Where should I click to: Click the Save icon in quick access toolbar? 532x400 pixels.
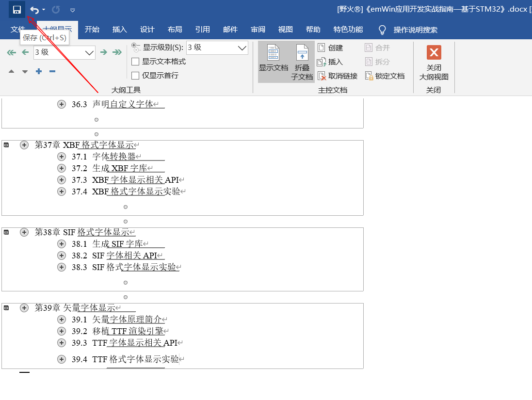pos(17,10)
